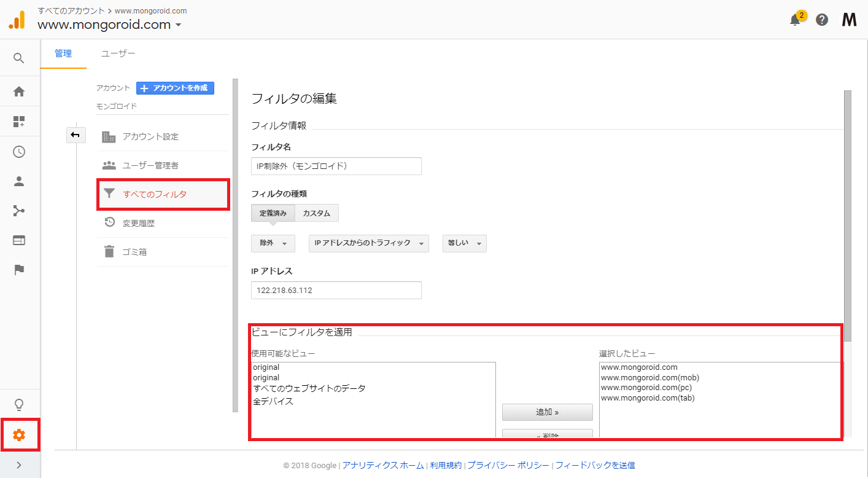The image size is (868, 478).
Task: Expand the sidebar with bottom chevron
Action: 19,465
